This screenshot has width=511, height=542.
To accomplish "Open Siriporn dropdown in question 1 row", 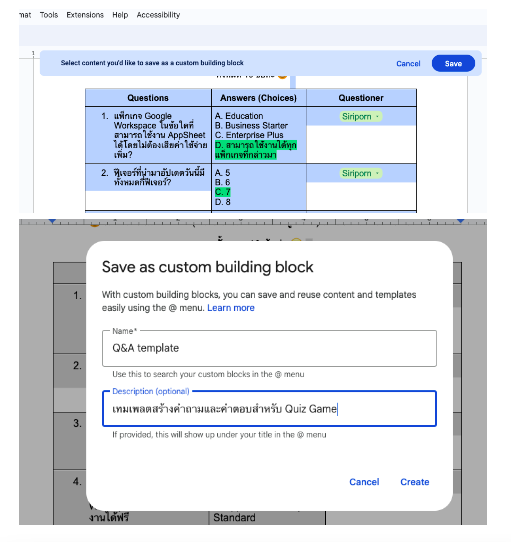I will pos(361,116).
